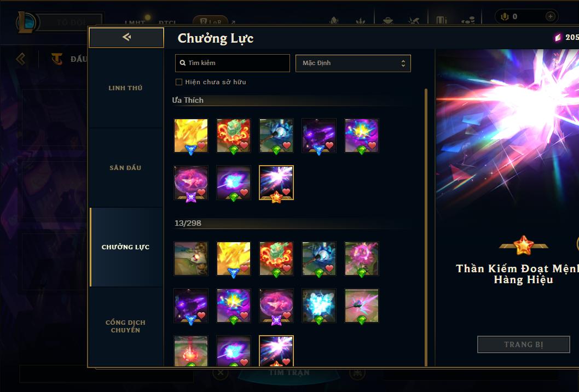
Task: Pick the first map-style boom in collection
Action: 191,259
